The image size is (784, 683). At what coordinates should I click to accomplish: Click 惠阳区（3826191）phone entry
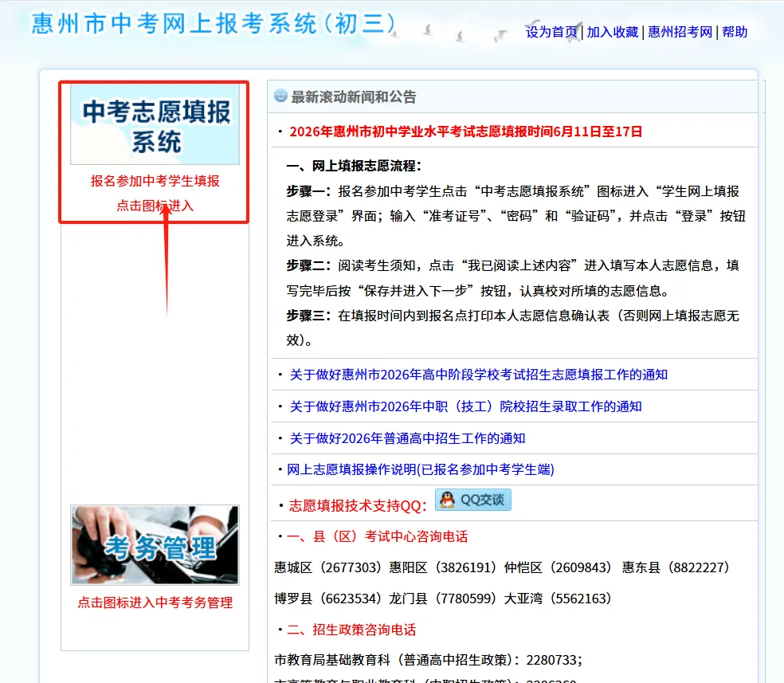point(442,567)
